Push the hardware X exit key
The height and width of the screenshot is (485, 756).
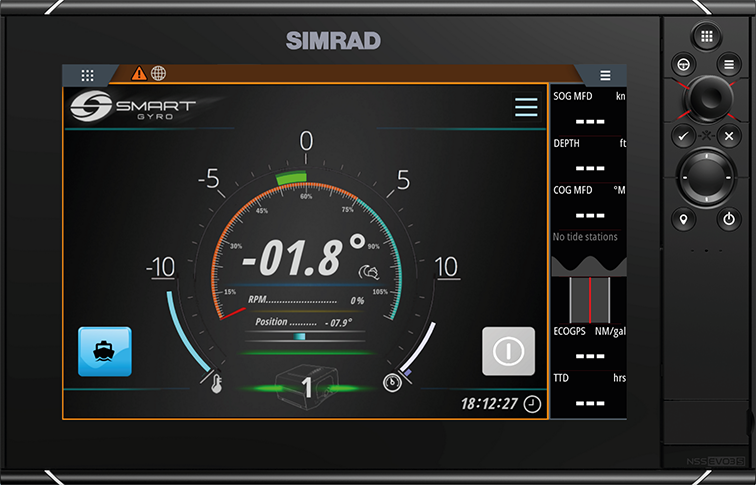(x=729, y=136)
